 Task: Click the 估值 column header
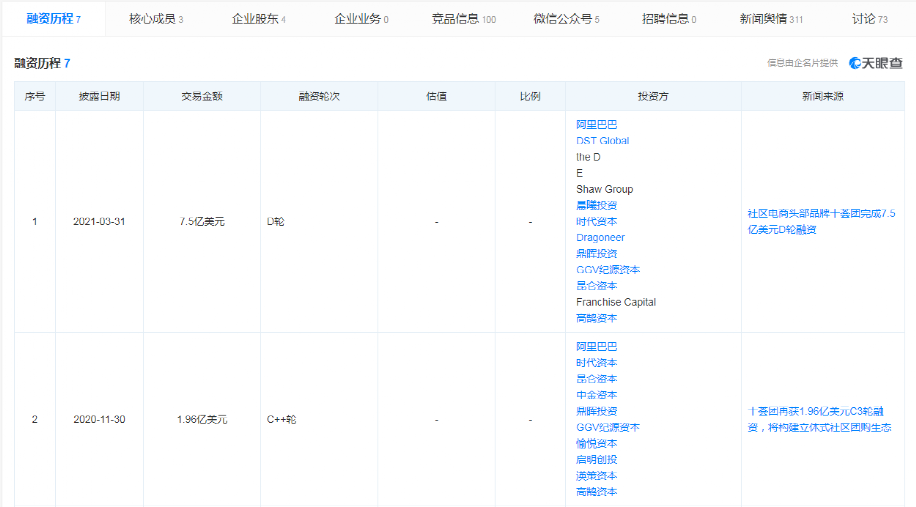pos(436,96)
